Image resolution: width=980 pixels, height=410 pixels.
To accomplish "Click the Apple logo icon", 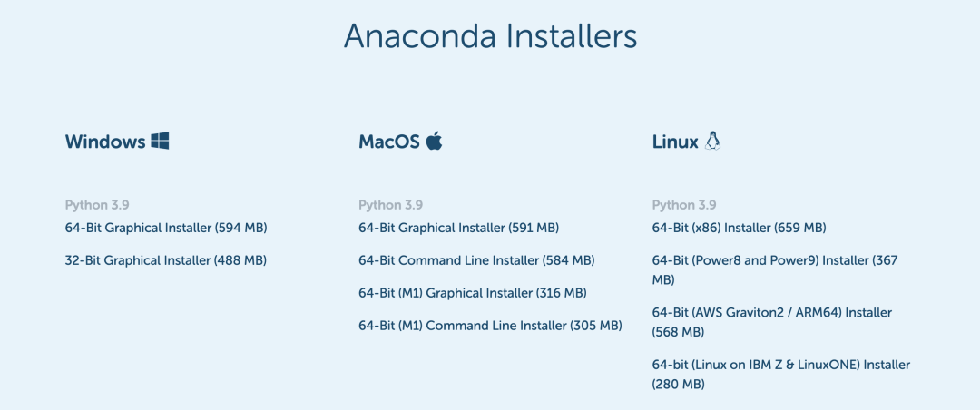I will tap(435, 141).
